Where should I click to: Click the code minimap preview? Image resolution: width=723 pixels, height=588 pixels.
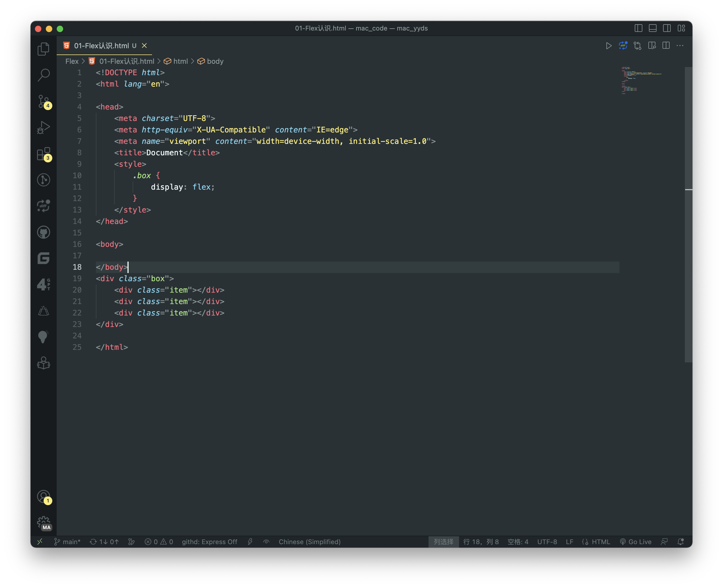pyautogui.click(x=642, y=80)
